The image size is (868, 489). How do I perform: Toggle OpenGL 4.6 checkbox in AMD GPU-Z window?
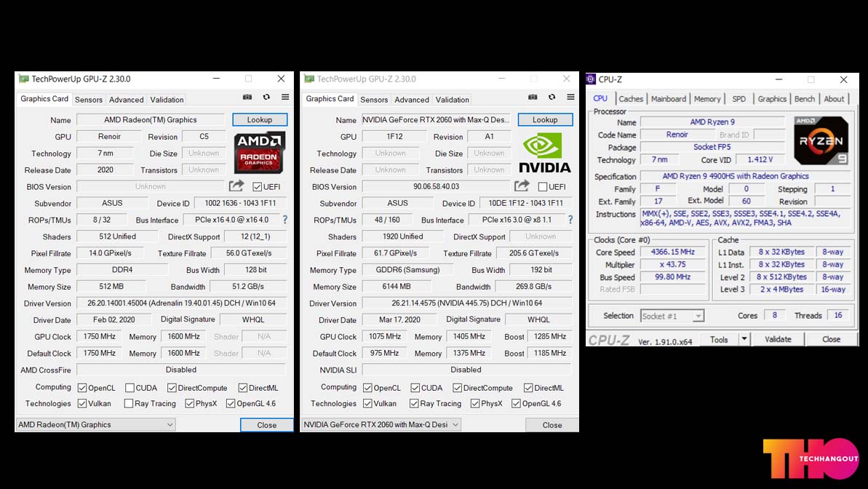point(231,403)
